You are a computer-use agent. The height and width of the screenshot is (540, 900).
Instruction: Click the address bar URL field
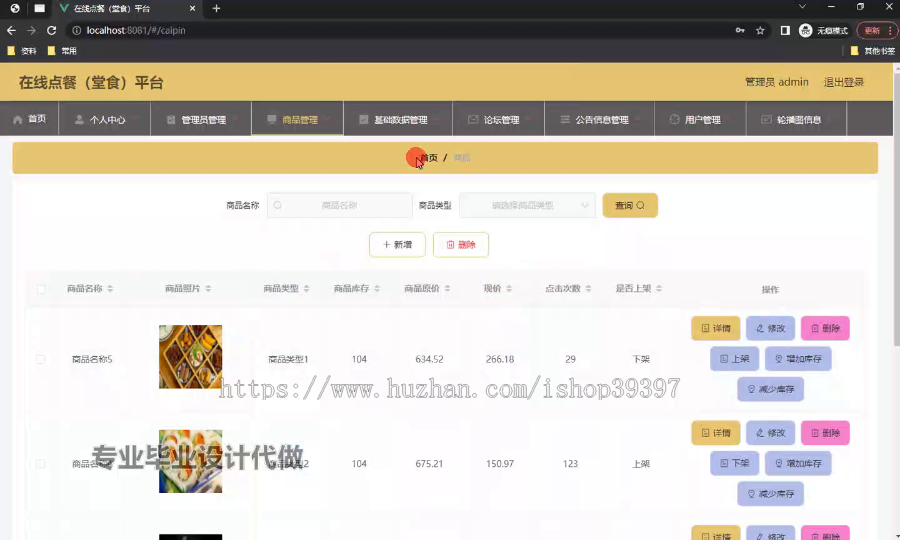point(402,30)
